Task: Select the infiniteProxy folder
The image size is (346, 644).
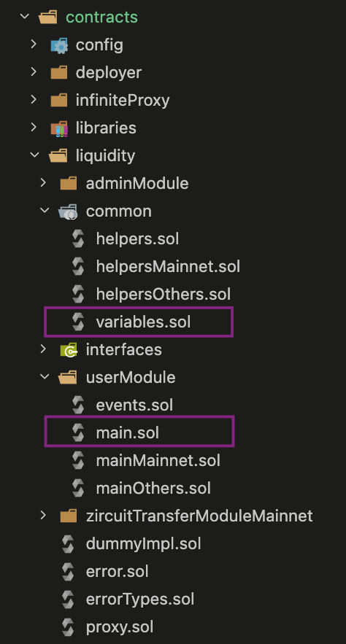Action: tap(123, 101)
